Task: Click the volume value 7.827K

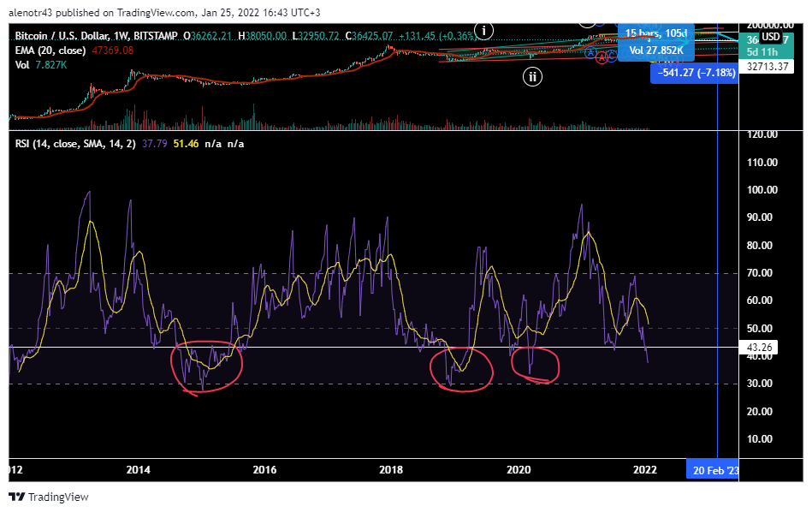Action: coord(50,65)
